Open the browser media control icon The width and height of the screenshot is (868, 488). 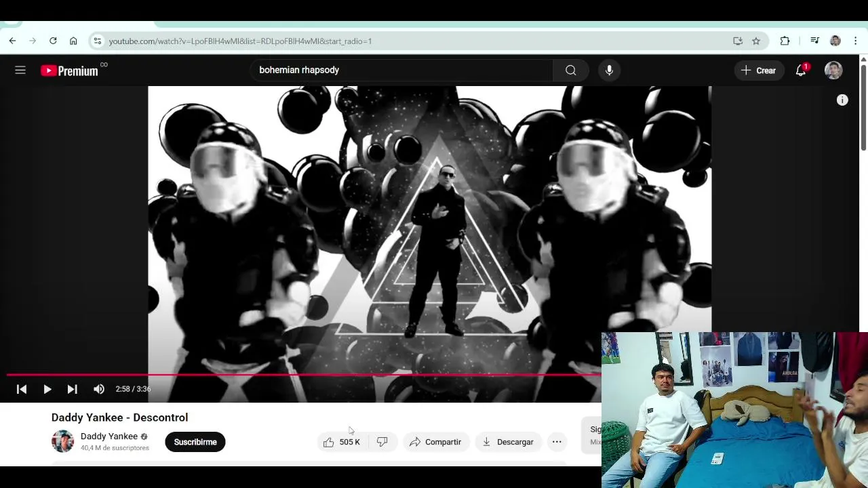tap(815, 41)
